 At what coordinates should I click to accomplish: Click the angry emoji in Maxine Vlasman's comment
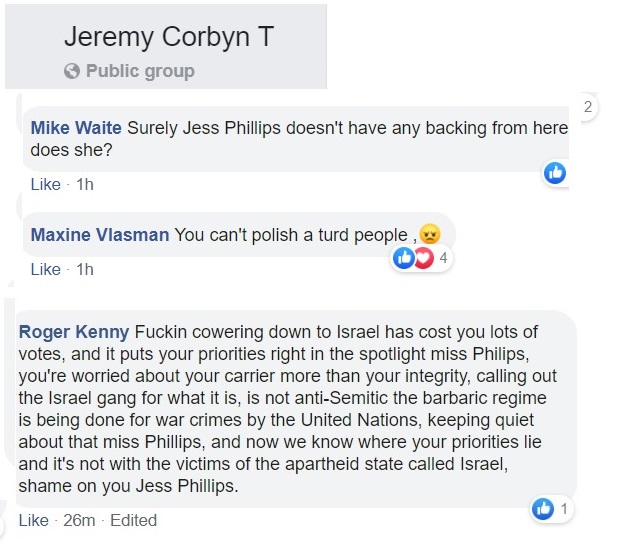[x=430, y=236]
